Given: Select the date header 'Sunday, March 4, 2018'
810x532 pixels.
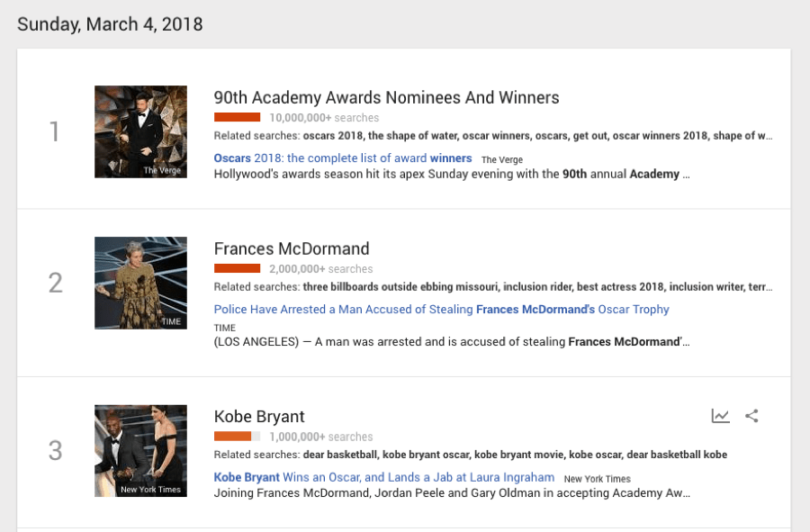Looking at the screenshot, I should point(110,24).
